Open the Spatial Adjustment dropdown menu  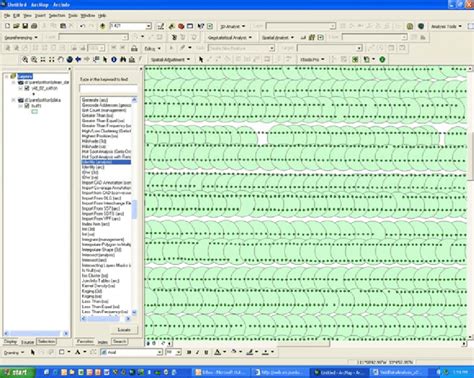pos(170,60)
